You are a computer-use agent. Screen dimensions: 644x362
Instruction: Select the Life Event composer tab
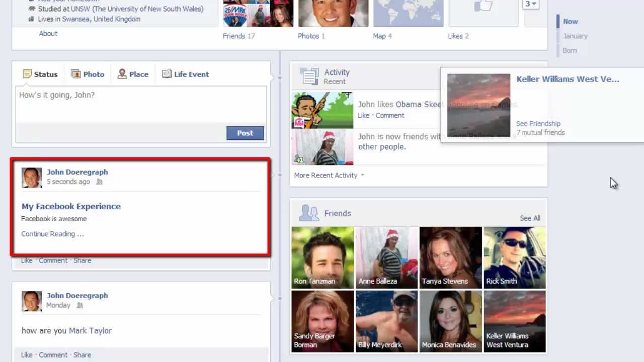pyautogui.click(x=186, y=74)
